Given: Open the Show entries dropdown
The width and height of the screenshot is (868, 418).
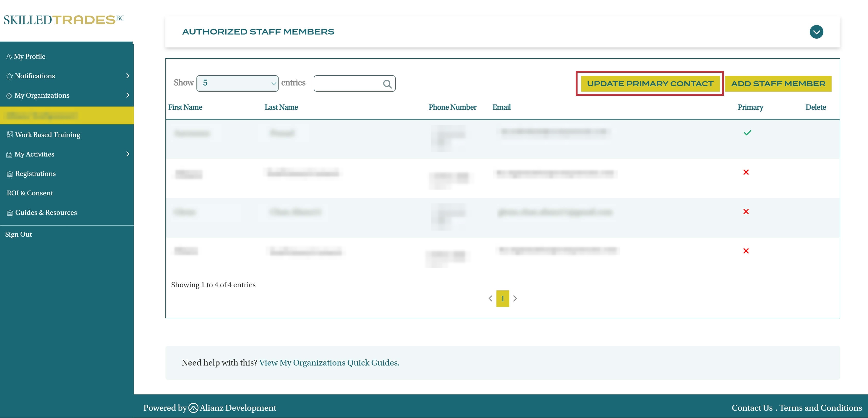Looking at the screenshot, I should [237, 83].
